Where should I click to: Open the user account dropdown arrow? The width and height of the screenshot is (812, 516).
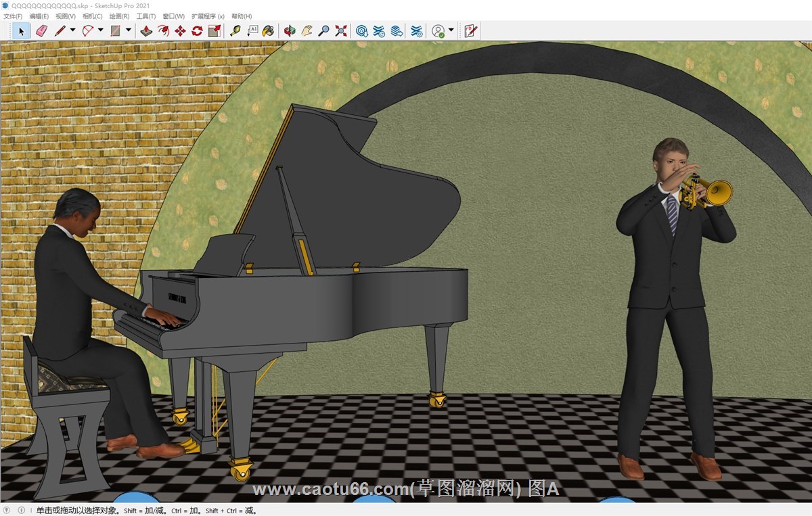click(451, 30)
